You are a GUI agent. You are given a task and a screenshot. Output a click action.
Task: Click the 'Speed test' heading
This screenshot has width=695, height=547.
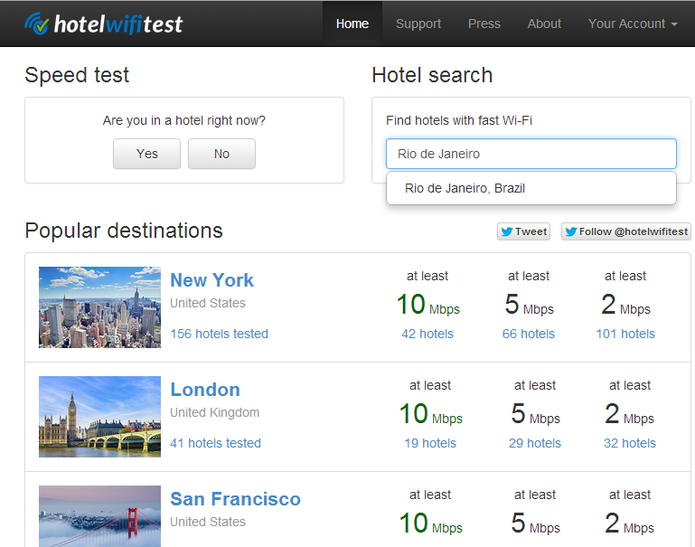(x=77, y=75)
